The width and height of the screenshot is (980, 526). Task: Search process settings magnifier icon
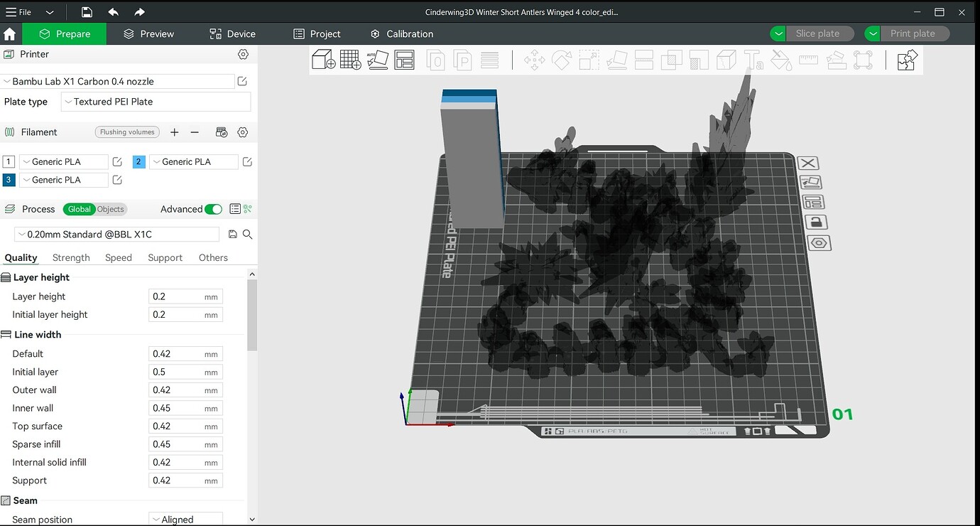tap(247, 235)
